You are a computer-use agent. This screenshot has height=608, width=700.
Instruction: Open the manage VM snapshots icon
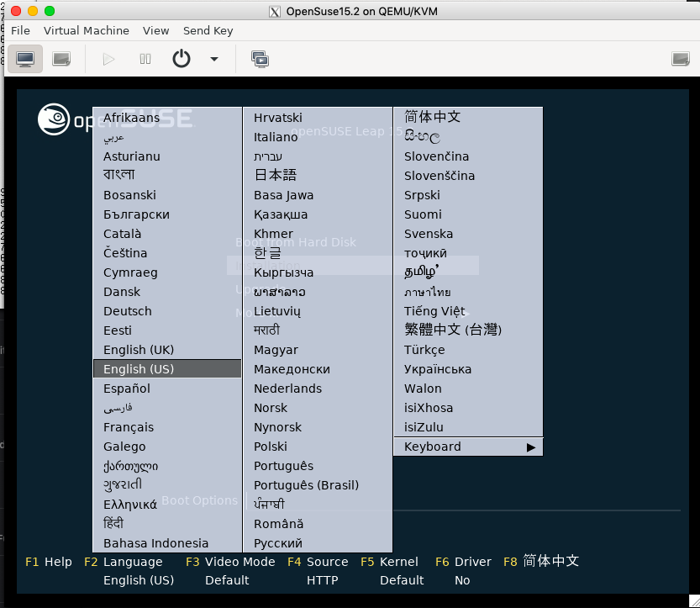coord(260,59)
